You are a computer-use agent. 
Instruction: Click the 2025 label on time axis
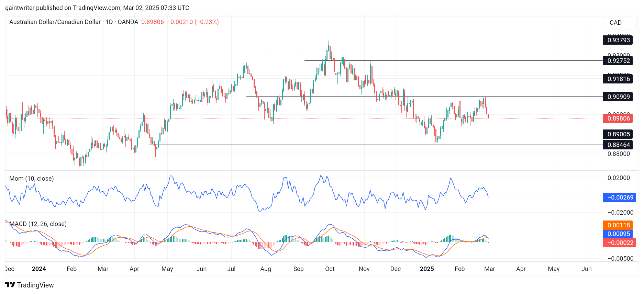pyautogui.click(x=427, y=269)
